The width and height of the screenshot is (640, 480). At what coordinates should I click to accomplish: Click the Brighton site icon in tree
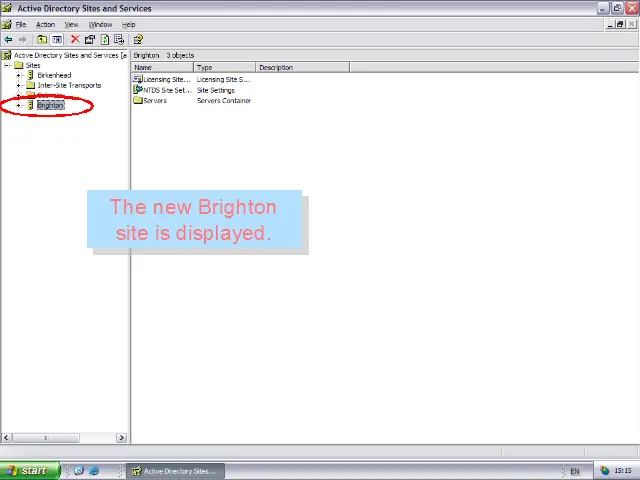point(31,105)
